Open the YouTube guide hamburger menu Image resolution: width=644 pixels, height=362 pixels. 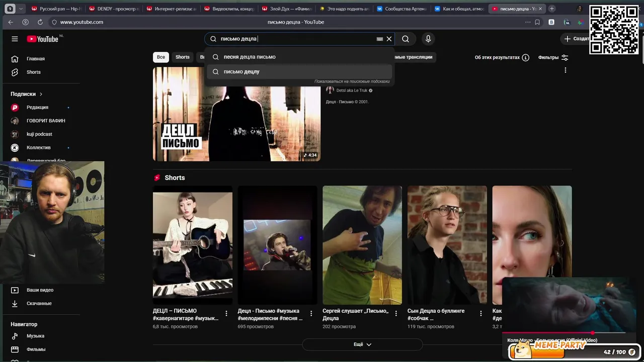[x=15, y=39]
